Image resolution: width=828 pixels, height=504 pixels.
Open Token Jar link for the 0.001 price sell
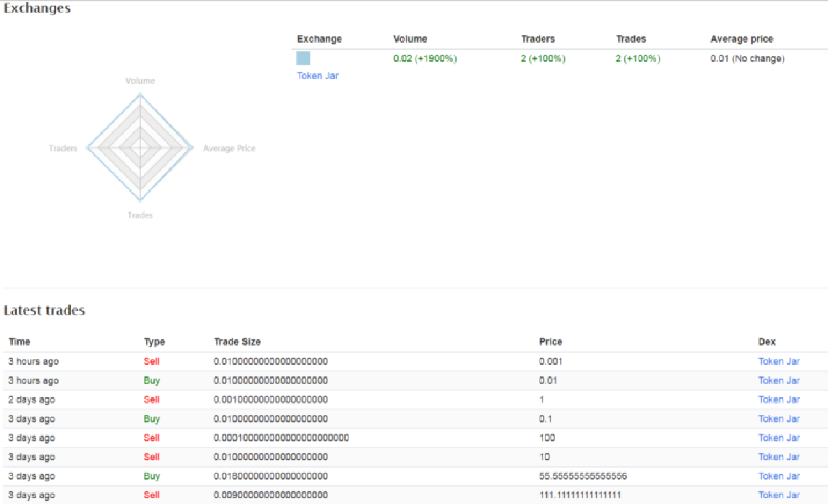click(x=778, y=362)
